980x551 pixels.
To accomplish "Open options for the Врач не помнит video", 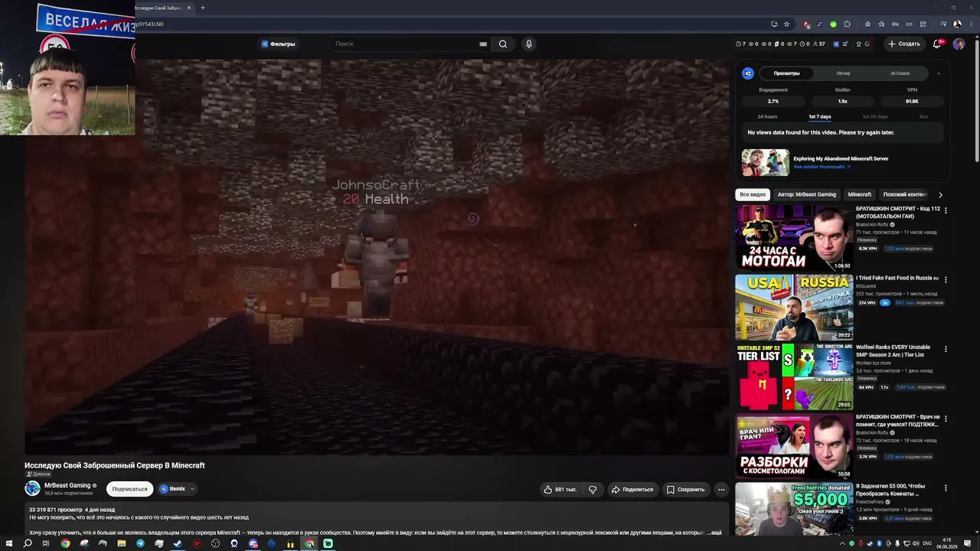I will [x=946, y=419].
